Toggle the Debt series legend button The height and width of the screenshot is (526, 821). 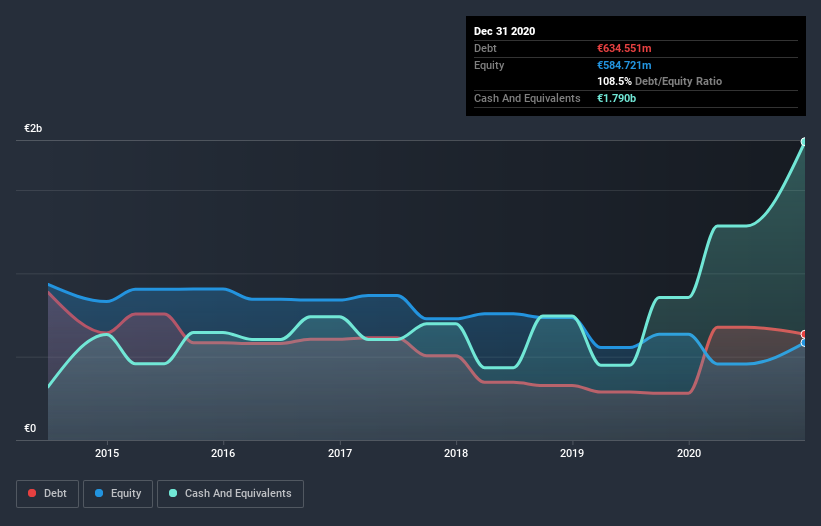click(x=48, y=494)
